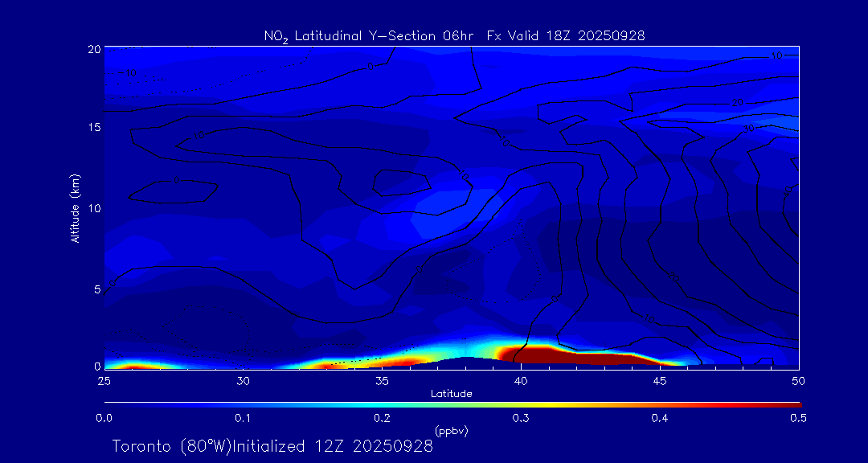Click the 0.0 color scale label
Screen dimensions: 868x463
coord(104,419)
